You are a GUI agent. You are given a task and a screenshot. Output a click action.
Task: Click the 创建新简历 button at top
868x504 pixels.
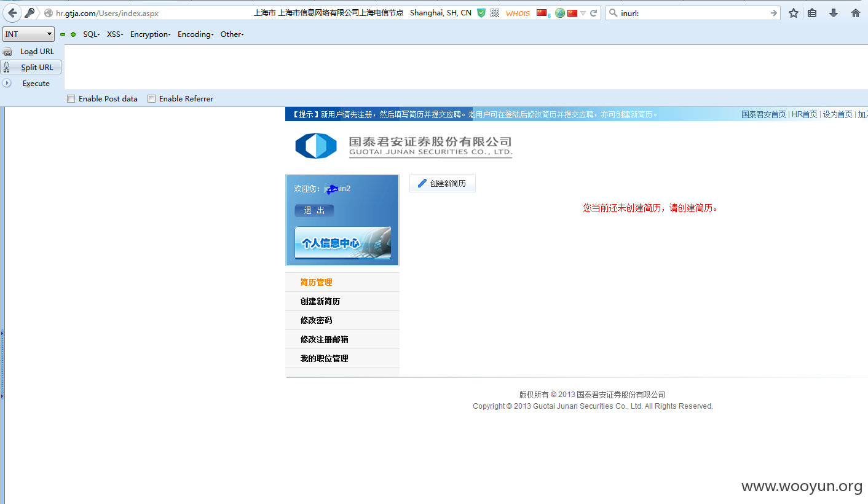(442, 183)
